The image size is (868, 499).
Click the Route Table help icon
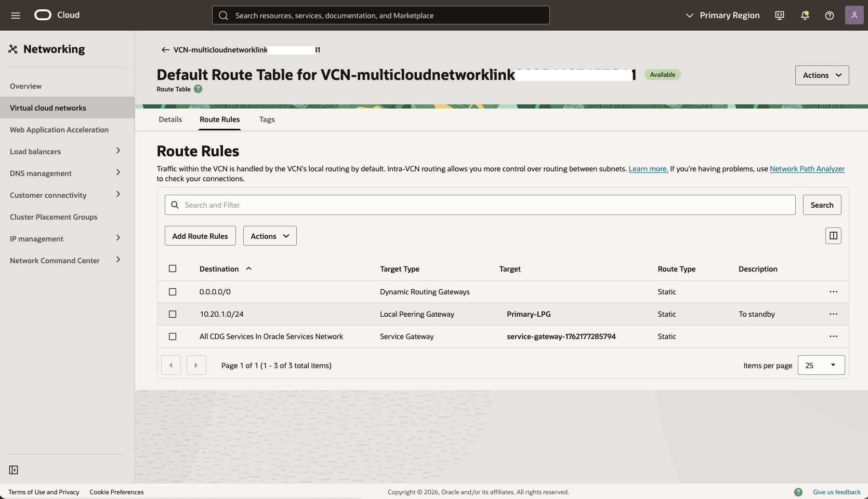click(198, 89)
